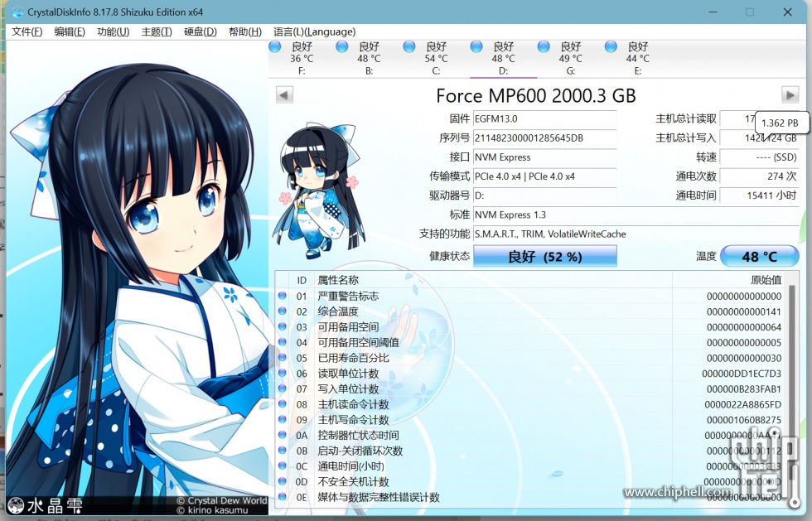Click the ---- (SSD) rotation rate value
812x521 pixels.
(759, 157)
